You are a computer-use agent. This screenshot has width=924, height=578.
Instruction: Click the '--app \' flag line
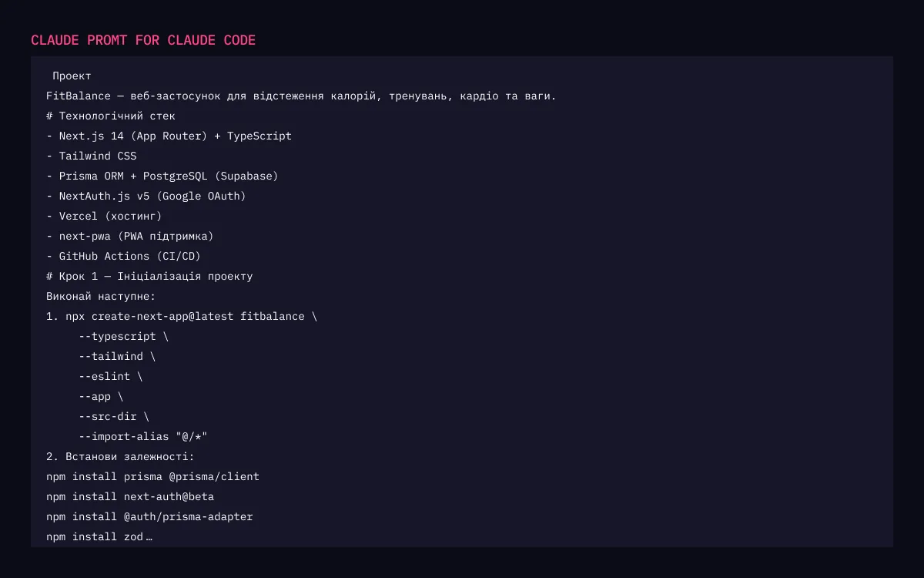pos(101,396)
